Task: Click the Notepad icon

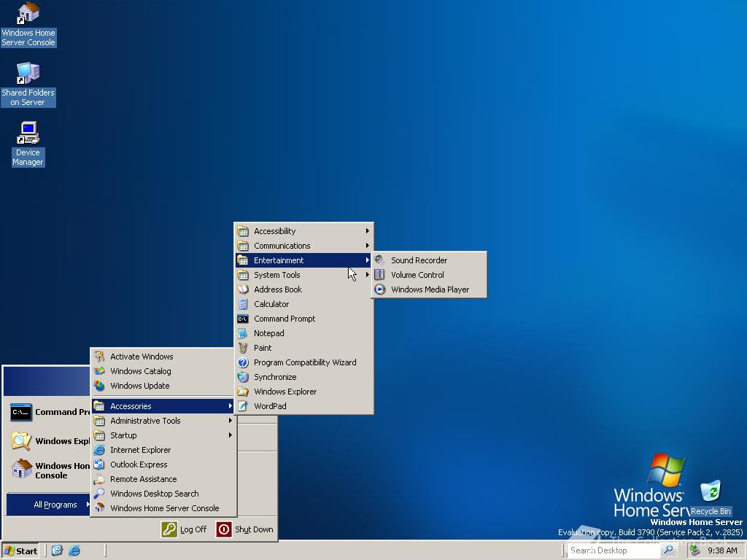Action: pos(243,333)
